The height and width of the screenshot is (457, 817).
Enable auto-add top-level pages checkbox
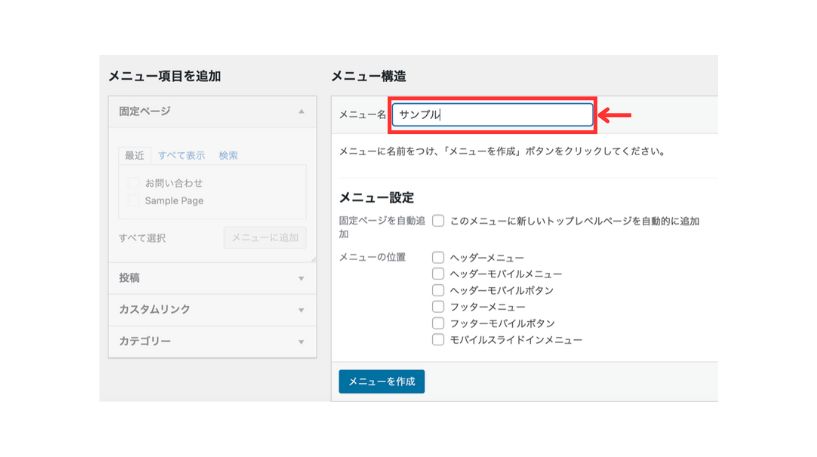tap(438, 221)
